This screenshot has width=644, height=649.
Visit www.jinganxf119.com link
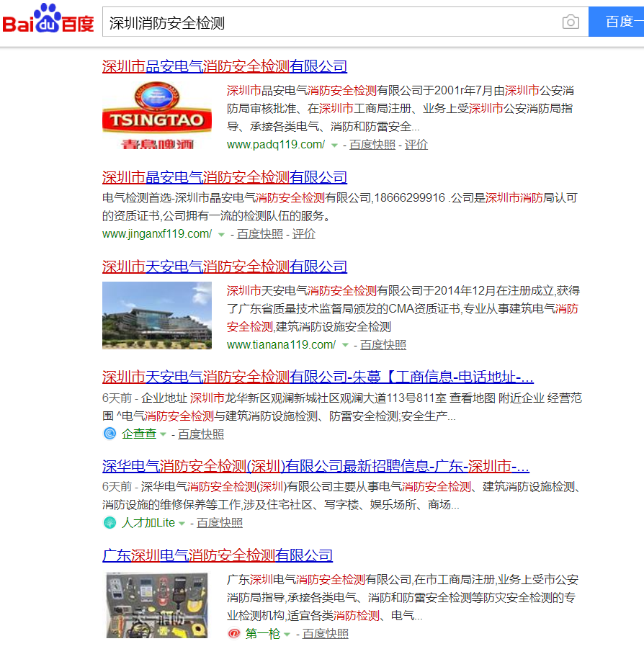[x=157, y=234]
